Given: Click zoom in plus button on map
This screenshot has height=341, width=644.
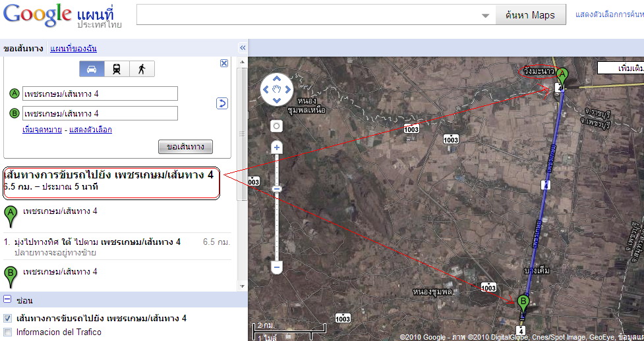Looking at the screenshot, I should pyautogui.click(x=277, y=148).
